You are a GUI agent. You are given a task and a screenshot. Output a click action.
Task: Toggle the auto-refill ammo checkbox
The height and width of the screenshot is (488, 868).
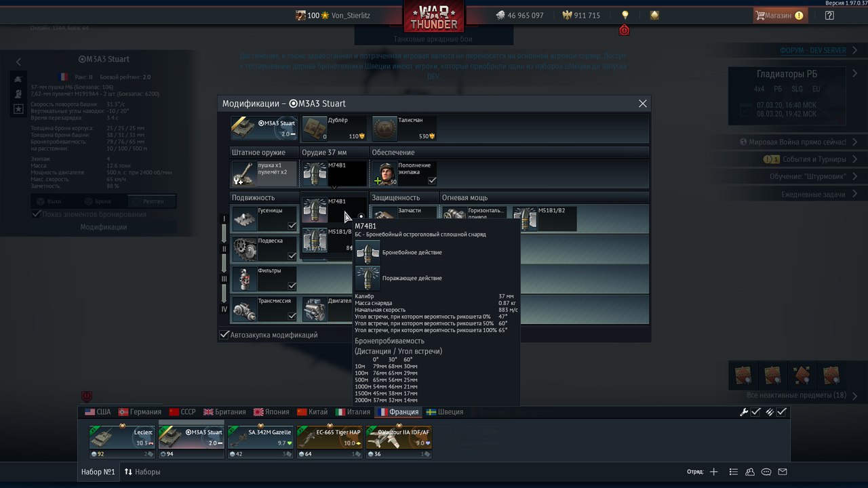tap(782, 412)
